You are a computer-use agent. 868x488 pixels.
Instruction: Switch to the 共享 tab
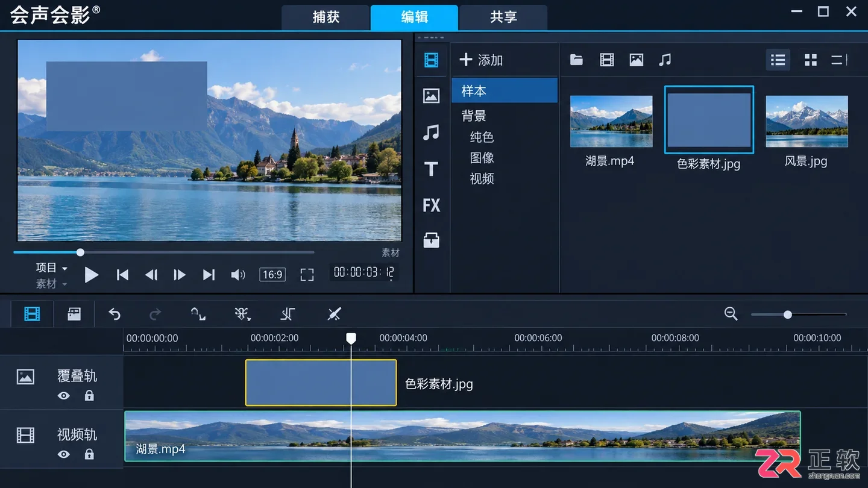(x=503, y=17)
